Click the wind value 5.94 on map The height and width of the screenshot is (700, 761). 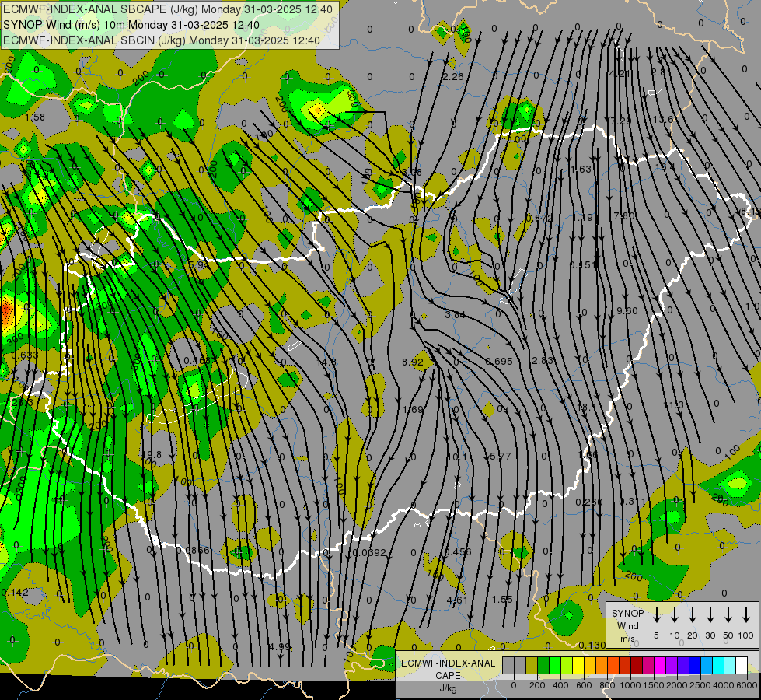198,265
